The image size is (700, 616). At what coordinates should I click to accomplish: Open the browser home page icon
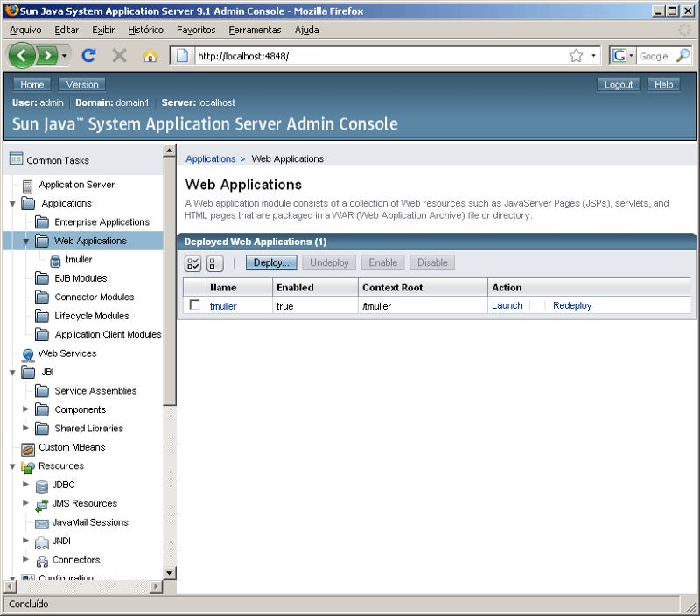150,56
